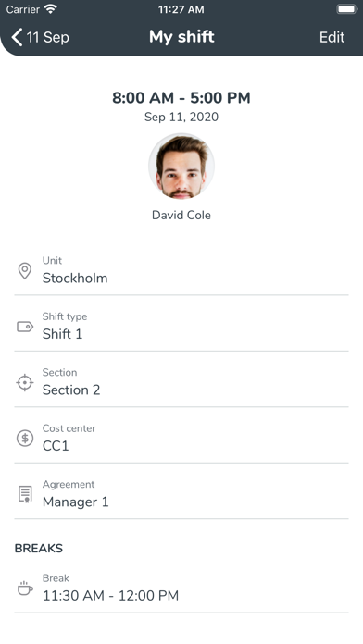Click the dollar icon beside Cost center

click(x=25, y=439)
